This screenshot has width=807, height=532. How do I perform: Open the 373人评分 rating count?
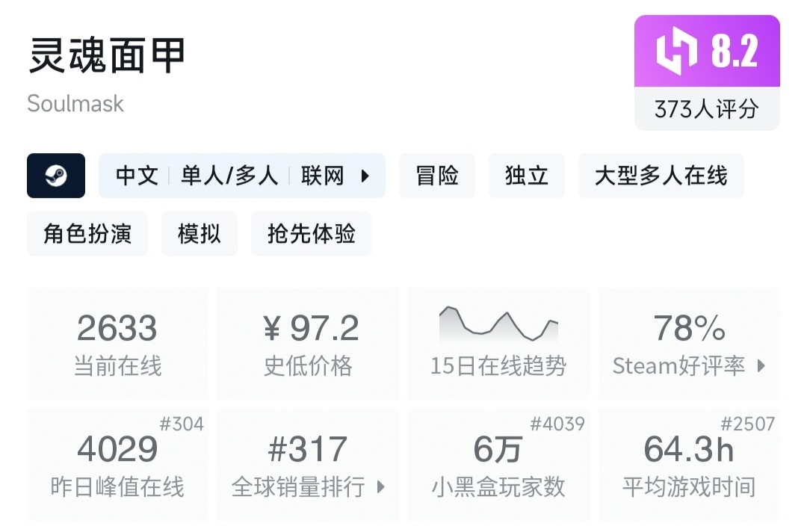(707, 109)
